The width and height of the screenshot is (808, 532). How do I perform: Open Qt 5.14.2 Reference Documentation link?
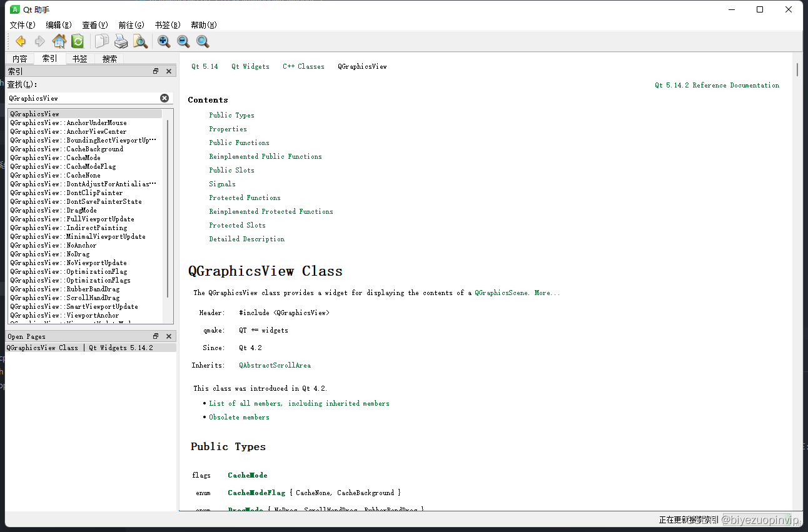point(717,85)
